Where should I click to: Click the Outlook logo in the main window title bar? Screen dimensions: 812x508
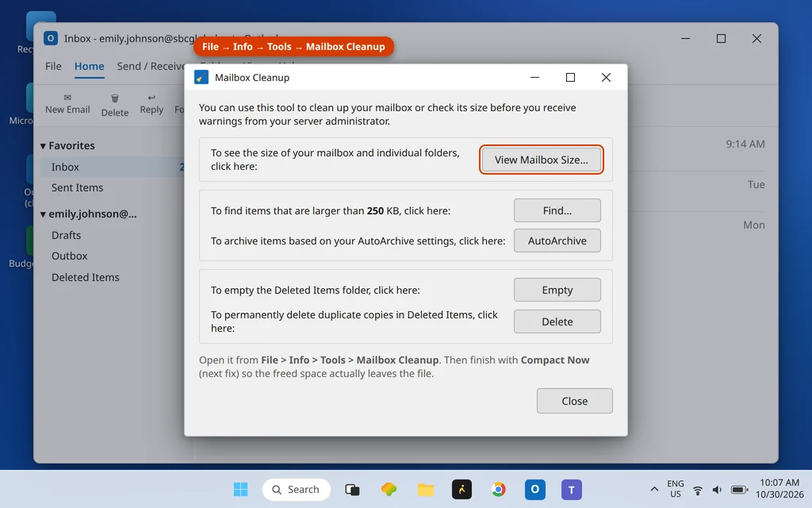pos(51,38)
